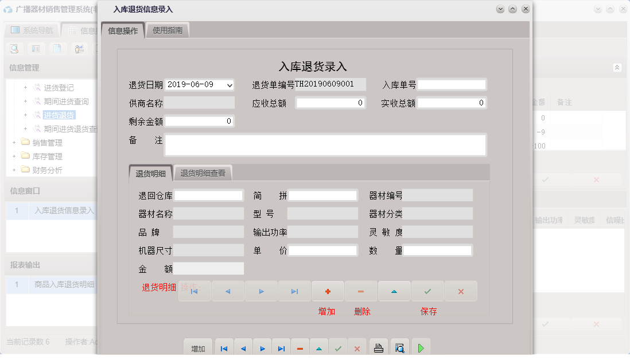Jump to first record using the |◀ navigation icon

[x=194, y=291]
